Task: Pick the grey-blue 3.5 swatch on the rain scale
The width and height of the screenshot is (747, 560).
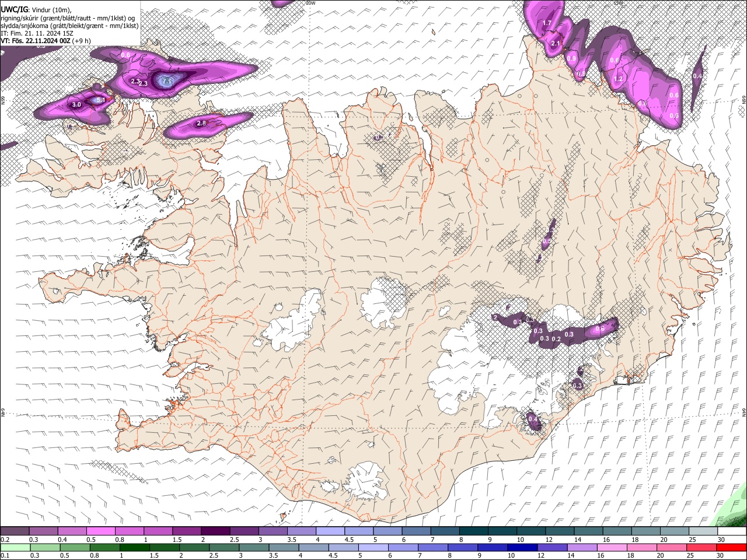Action: click(x=284, y=547)
